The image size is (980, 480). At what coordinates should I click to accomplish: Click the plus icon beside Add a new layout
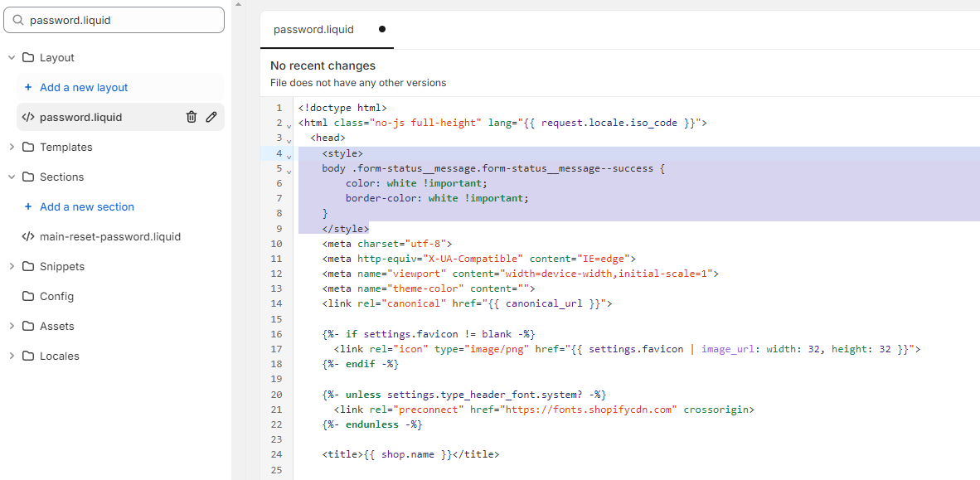pyautogui.click(x=28, y=87)
